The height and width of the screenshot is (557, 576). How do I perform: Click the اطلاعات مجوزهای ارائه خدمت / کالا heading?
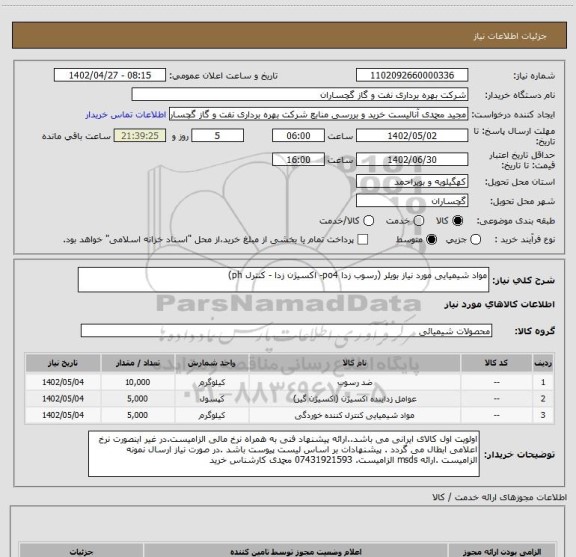point(500,497)
